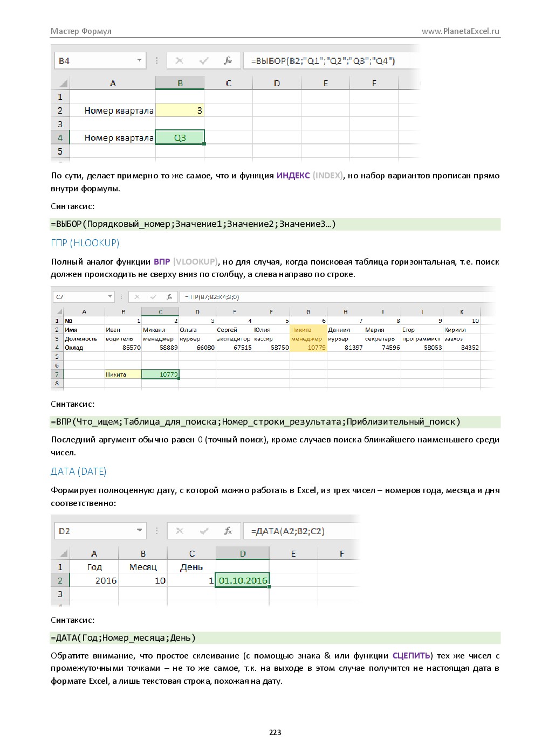The height and width of the screenshot is (756, 535).
Task: Open the ВПР function link
Action: [162, 262]
